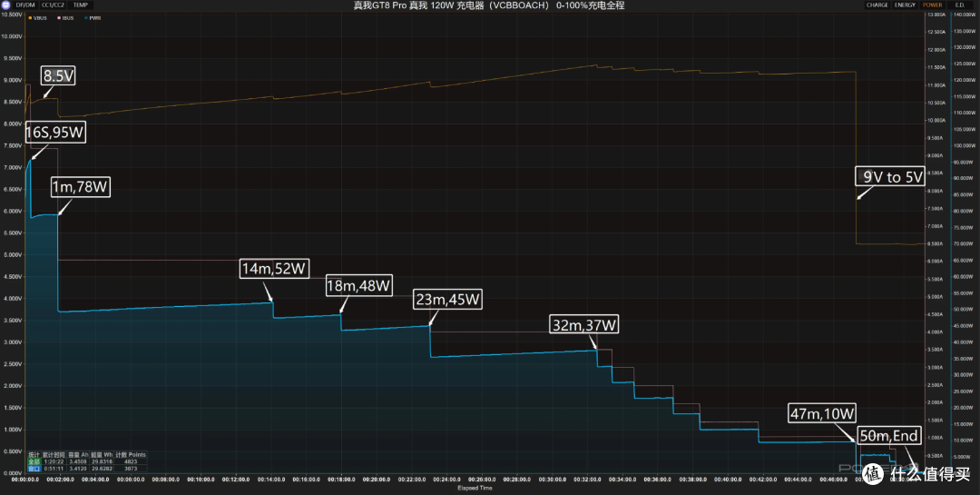Viewport: 980px width, 495px height.
Task: Select the POWER tab
Action: (933, 5)
